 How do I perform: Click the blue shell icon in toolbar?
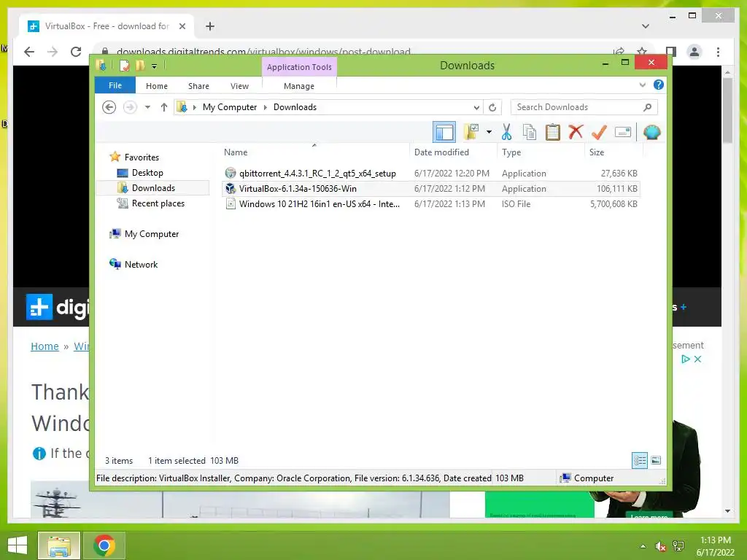(651, 132)
